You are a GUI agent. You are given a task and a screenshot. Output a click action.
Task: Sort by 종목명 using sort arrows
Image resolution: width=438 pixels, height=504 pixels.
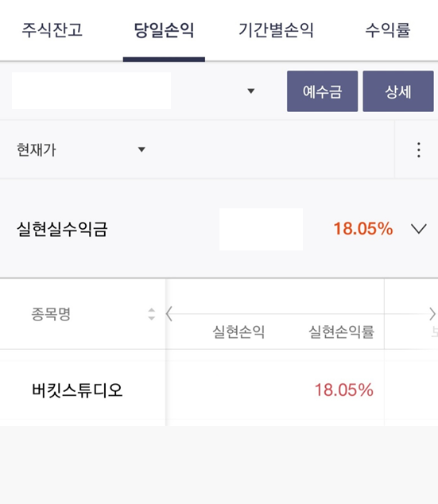click(x=151, y=314)
